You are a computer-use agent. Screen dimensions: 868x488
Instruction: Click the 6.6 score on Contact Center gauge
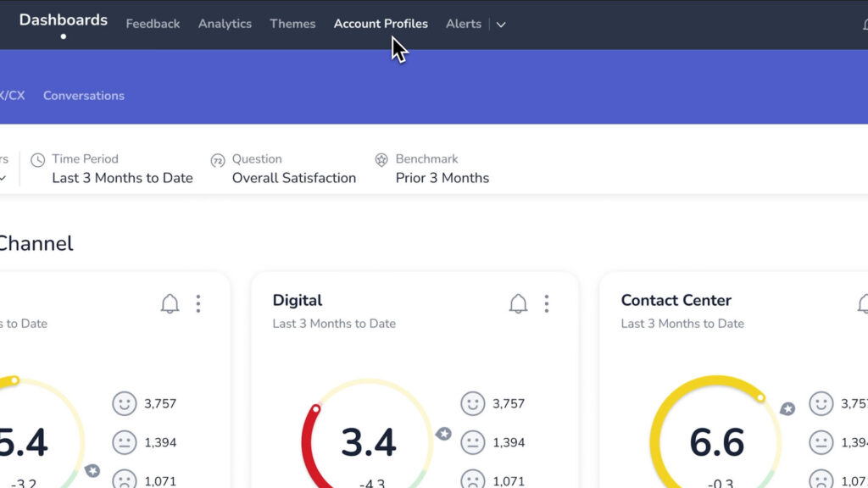[717, 442]
